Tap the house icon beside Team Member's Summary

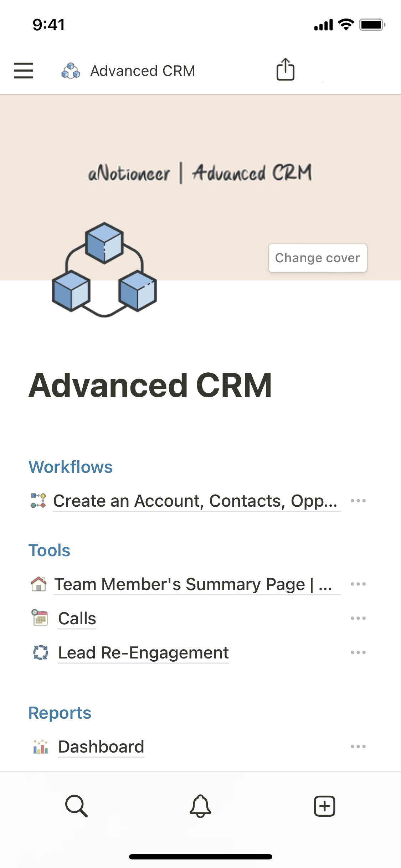click(38, 584)
